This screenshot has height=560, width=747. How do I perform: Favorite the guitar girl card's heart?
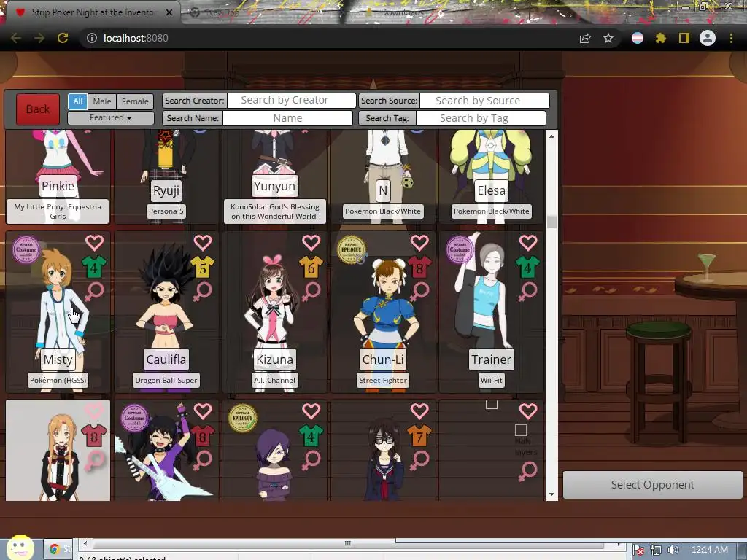point(203,411)
